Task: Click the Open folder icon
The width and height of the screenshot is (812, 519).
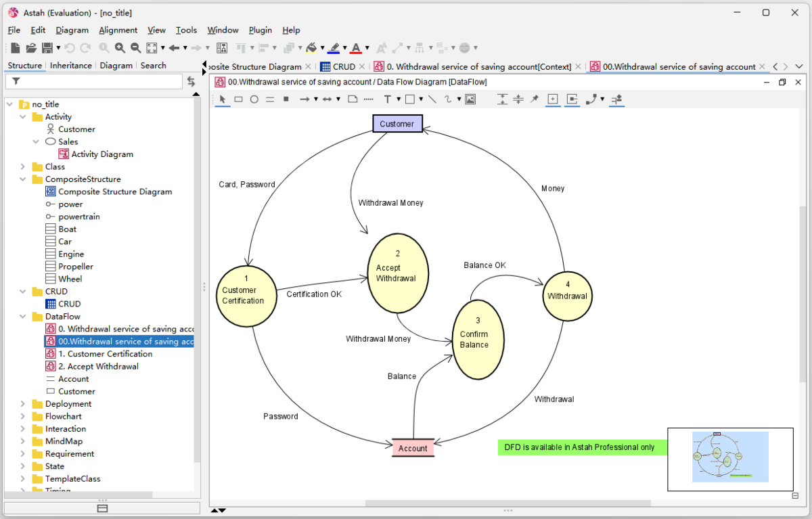Action: [x=31, y=48]
